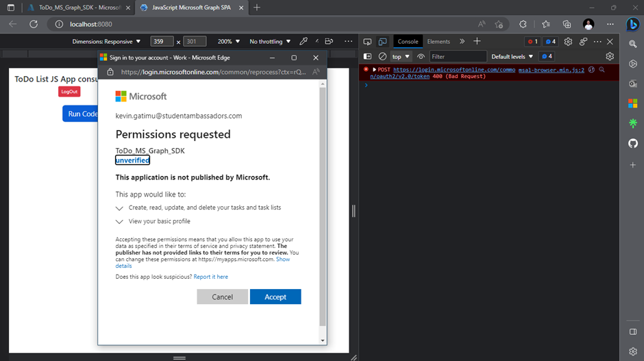This screenshot has width=644, height=361.
Task: Select the LogOut button on the ToDo page
Action: point(69,92)
